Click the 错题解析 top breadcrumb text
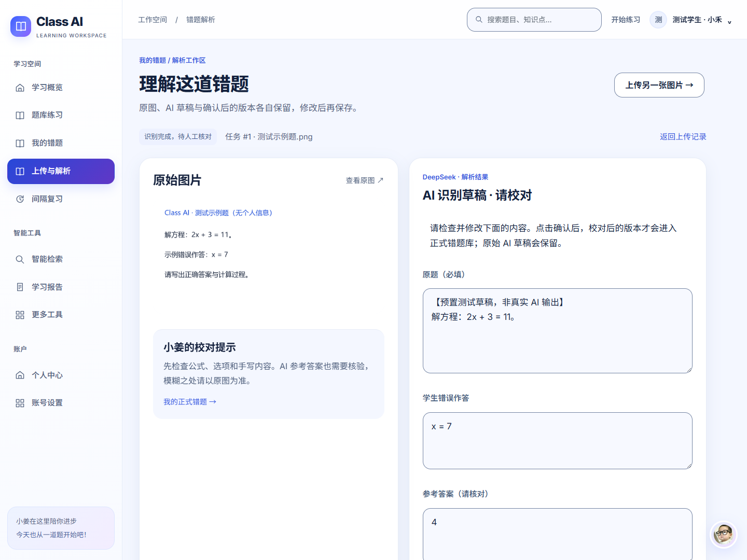The height and width of the screenshot is (560, 747). tap(200, 20)
